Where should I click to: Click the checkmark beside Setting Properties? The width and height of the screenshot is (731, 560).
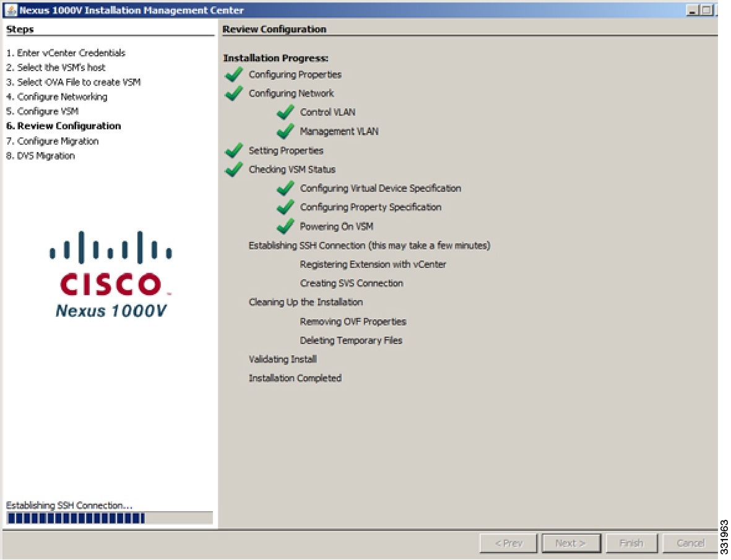pyautogui.click(x=234, y=150)
